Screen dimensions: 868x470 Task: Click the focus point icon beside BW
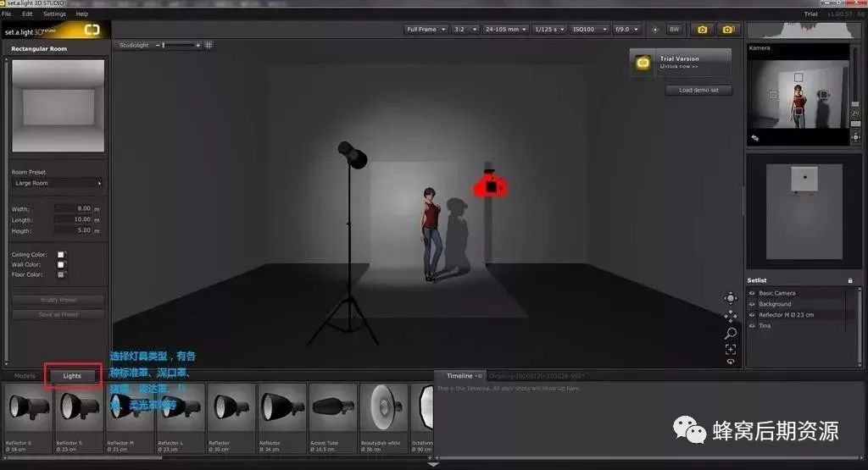655,30
